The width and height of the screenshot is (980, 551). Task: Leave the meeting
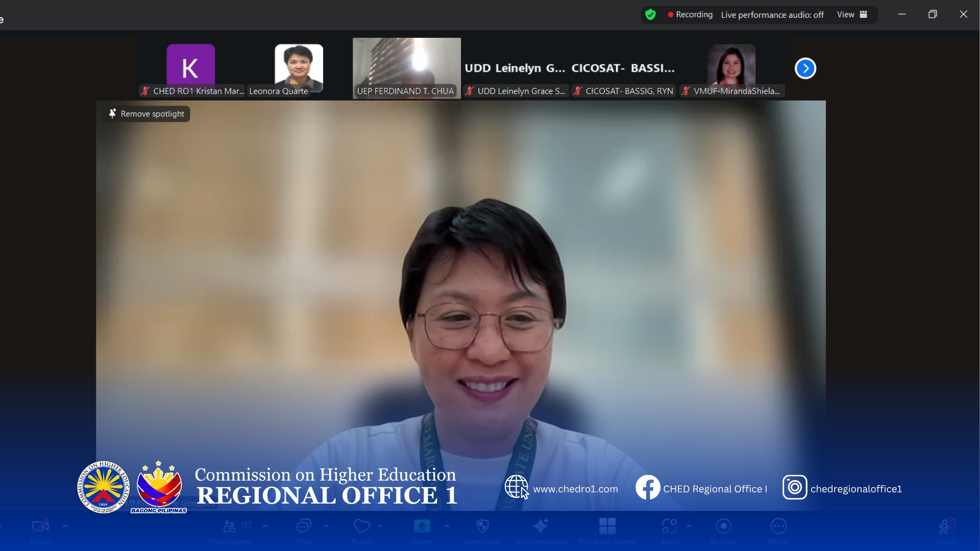946,527
